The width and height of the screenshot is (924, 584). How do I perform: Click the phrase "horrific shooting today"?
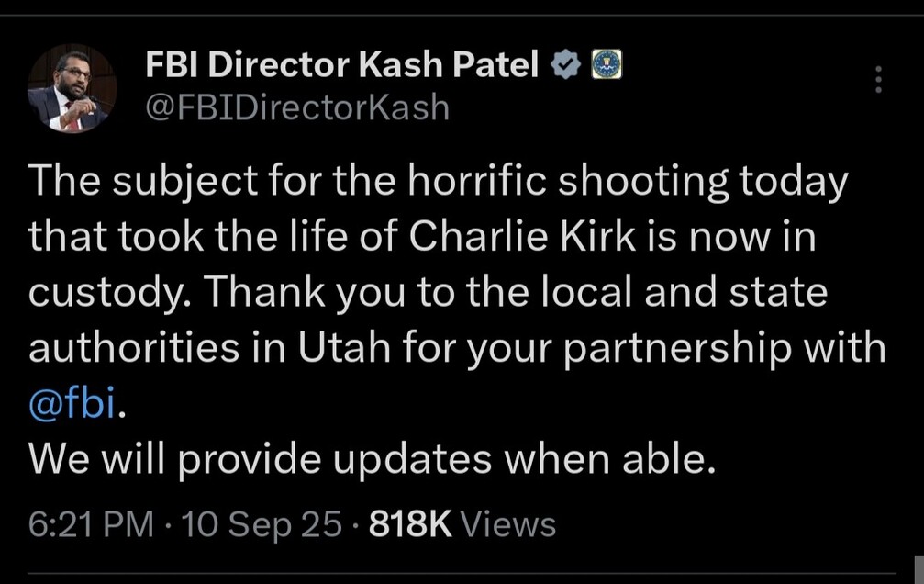click(x=627, y=181)
